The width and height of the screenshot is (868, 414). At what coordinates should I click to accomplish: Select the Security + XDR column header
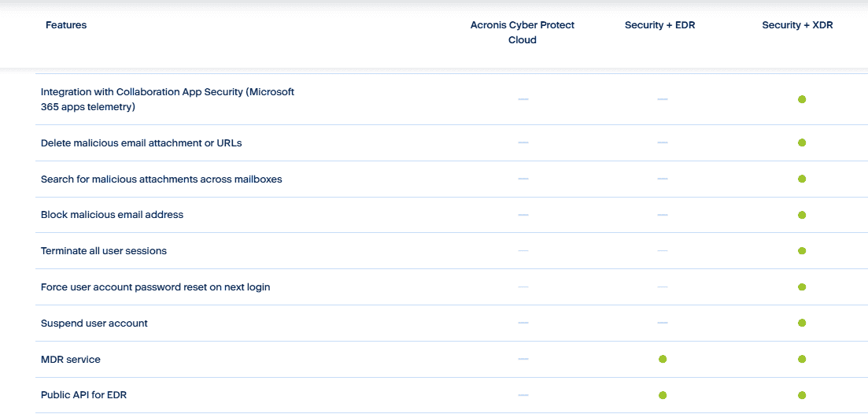point(797,25)
